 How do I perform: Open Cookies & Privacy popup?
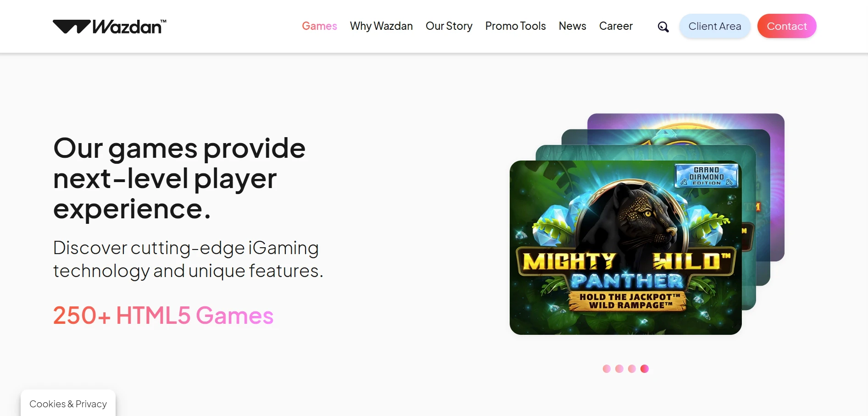(68, 404)
